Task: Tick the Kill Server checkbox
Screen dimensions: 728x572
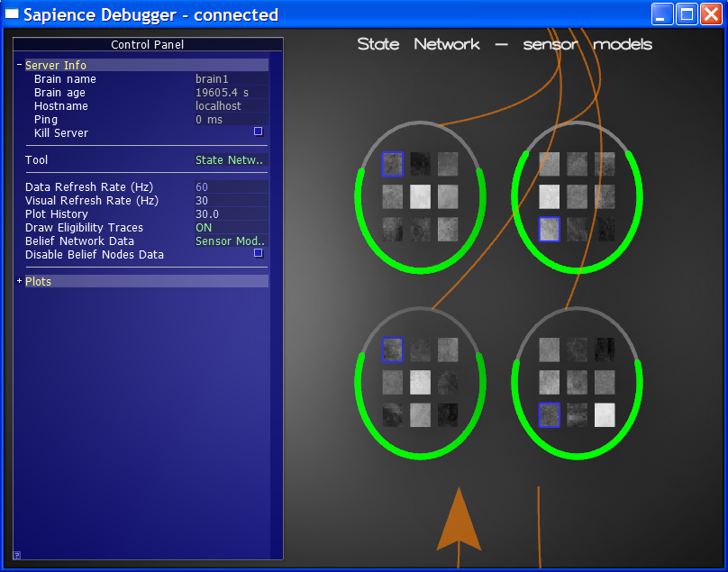Action: click(258, 132)
